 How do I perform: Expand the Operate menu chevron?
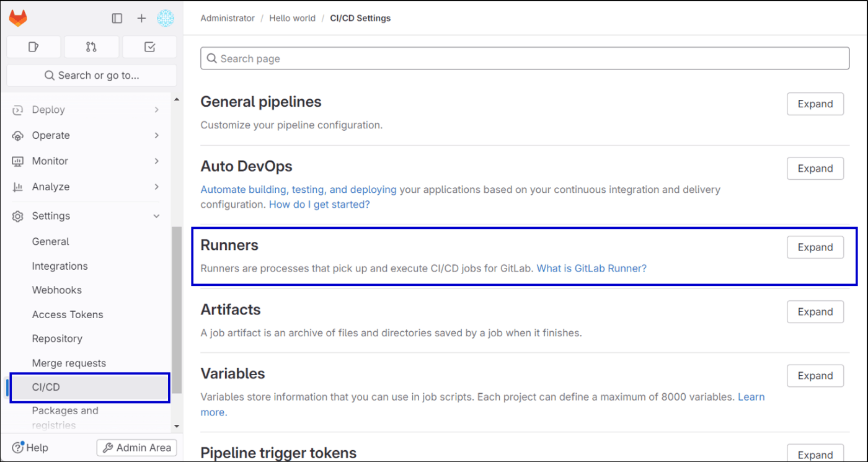coord(156,135)
